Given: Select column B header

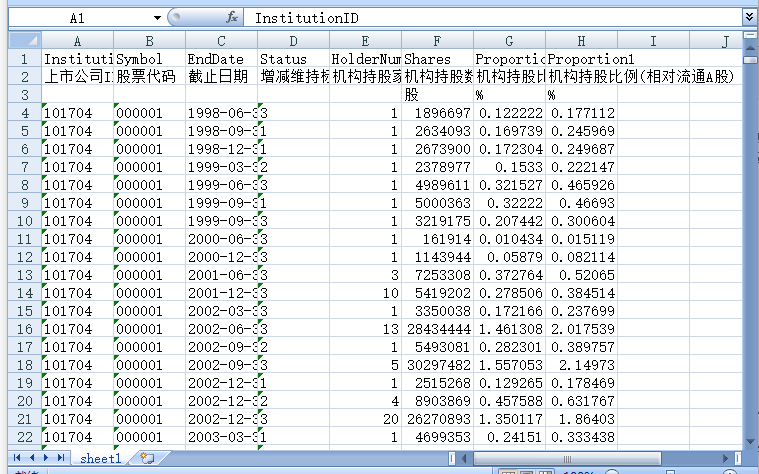Looking at the screenshot, I should [x=150, y=41].
